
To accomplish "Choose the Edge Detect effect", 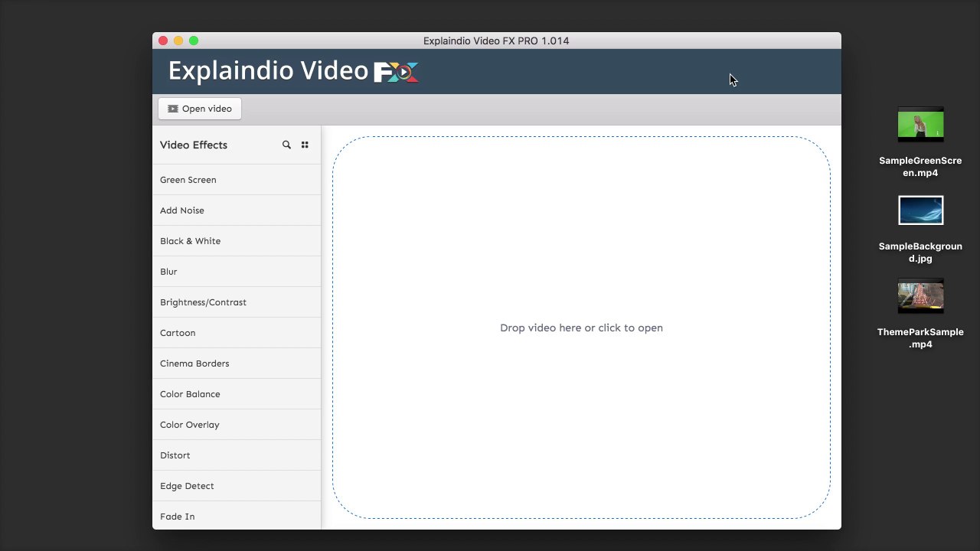I will [237, 486].
